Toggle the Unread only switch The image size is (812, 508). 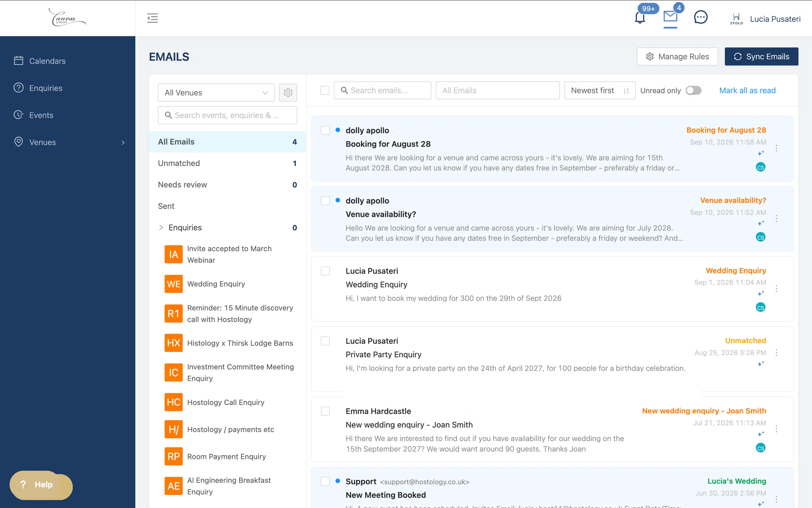[x=693, y=90]
